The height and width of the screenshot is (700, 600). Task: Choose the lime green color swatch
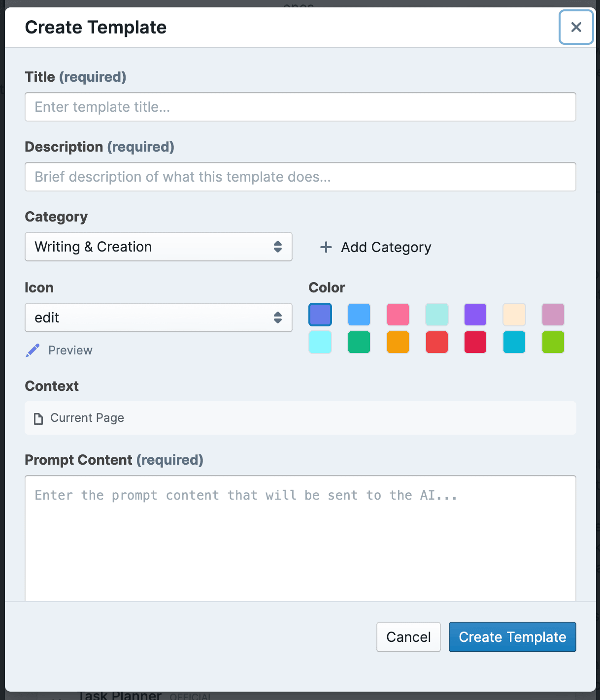[x=553, y=342]
